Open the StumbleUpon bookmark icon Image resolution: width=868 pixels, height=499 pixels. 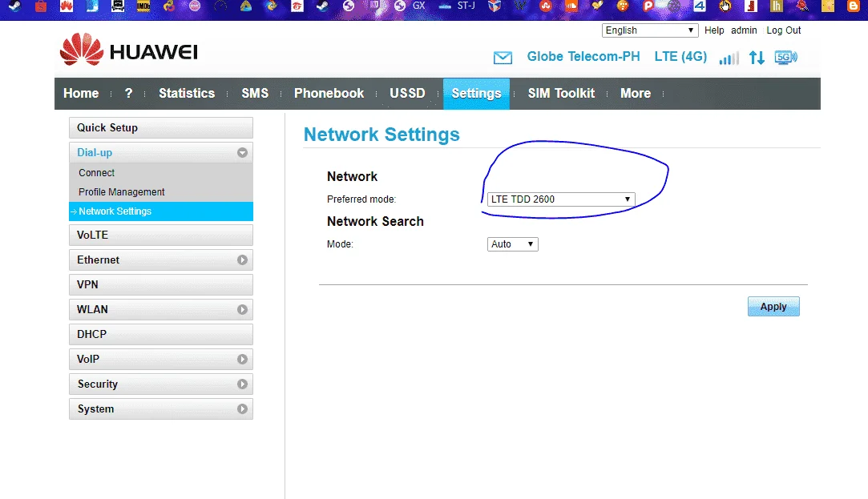click(546, 6)
